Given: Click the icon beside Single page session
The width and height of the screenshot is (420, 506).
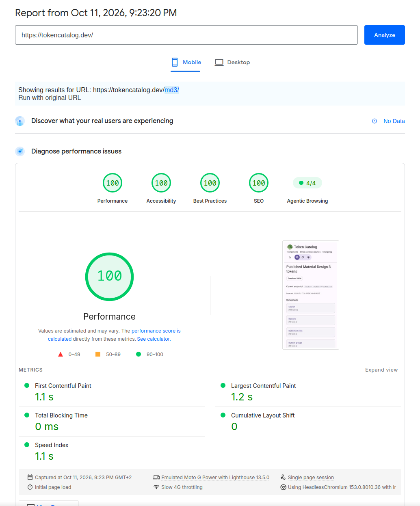Looking at the screenshot, I should point(283,477).
